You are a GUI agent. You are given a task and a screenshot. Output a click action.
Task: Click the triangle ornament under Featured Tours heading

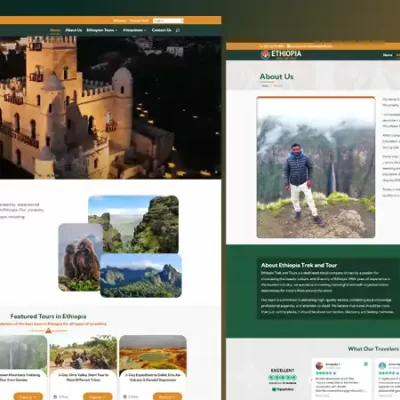pos(48,331)
